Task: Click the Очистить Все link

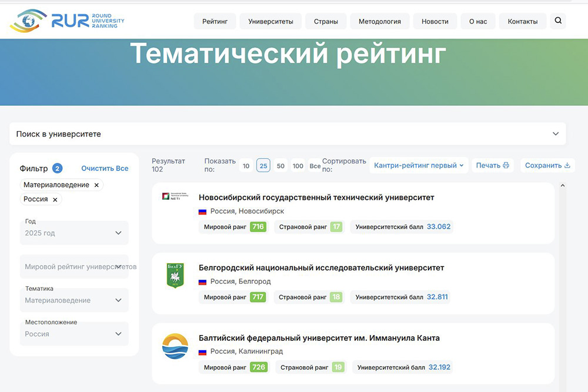Action: pyautogui.click(x=105, y=168)
